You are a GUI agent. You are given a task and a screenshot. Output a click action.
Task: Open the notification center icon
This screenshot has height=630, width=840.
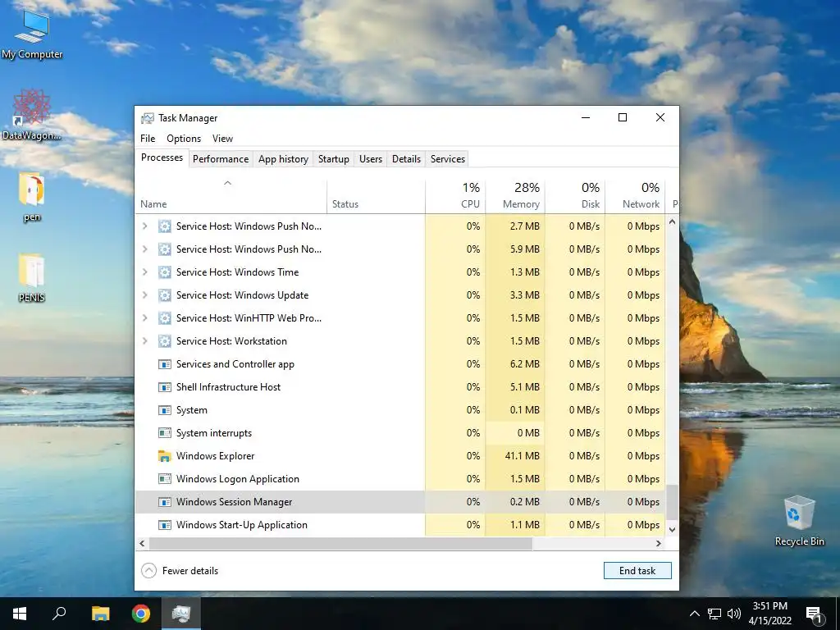tap(815, 614)
